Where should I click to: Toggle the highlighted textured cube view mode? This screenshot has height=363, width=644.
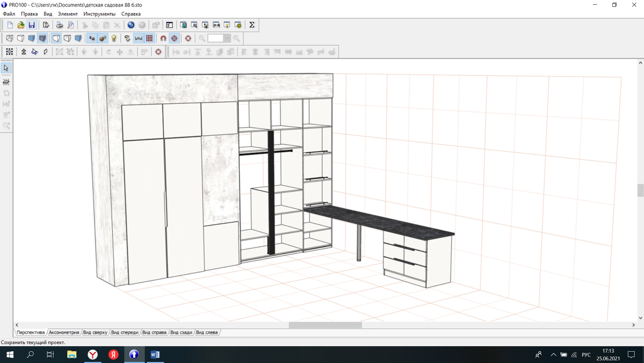42,38
